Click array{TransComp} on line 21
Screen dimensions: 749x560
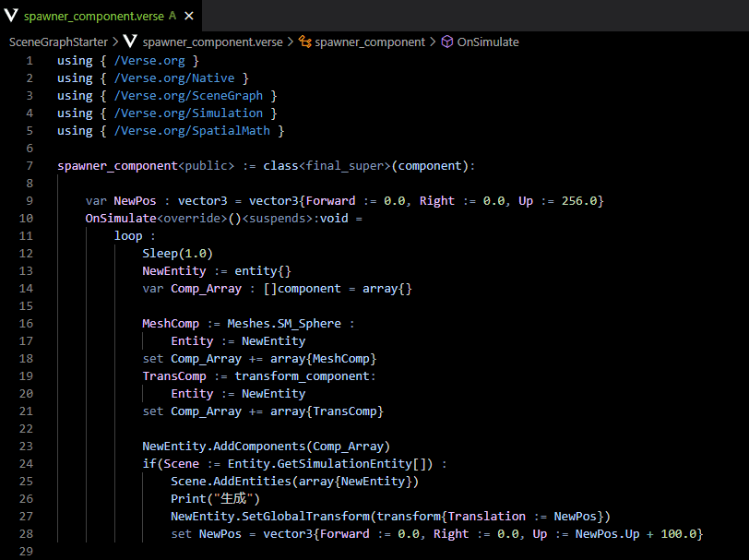[x=327, y=411]
